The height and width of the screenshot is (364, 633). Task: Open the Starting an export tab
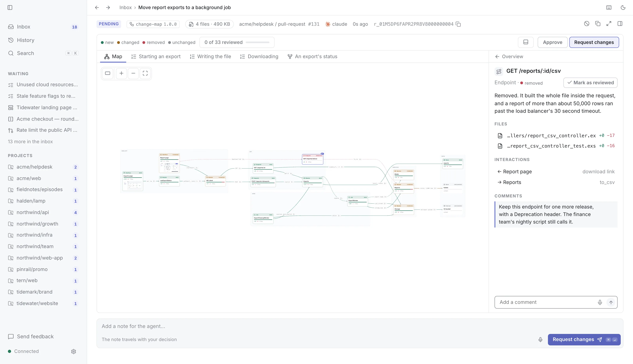pyautogui.click(x=156, y=57)
